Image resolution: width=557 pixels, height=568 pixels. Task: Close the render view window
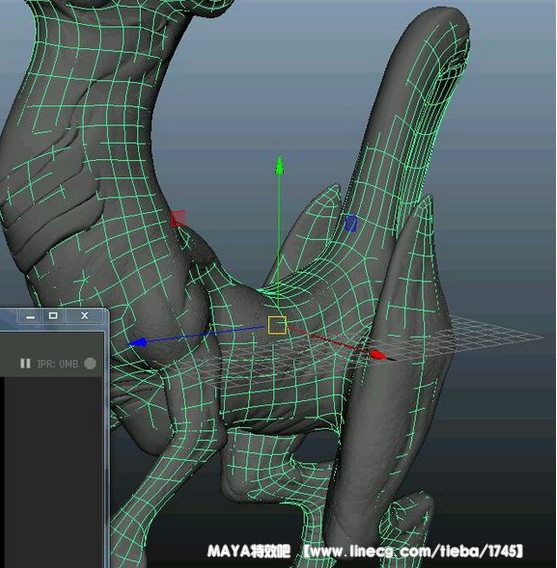(84, 316)
